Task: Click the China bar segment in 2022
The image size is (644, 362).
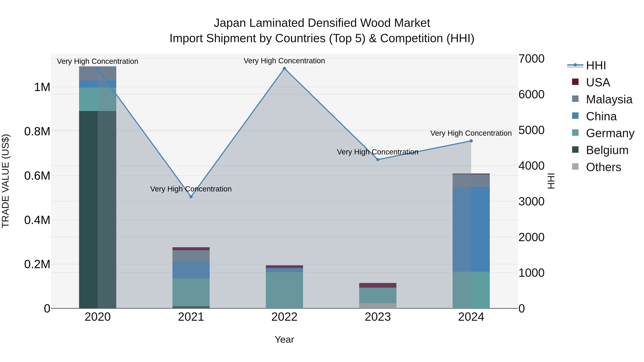Action: pyautogui.click(x=284, y=270)
